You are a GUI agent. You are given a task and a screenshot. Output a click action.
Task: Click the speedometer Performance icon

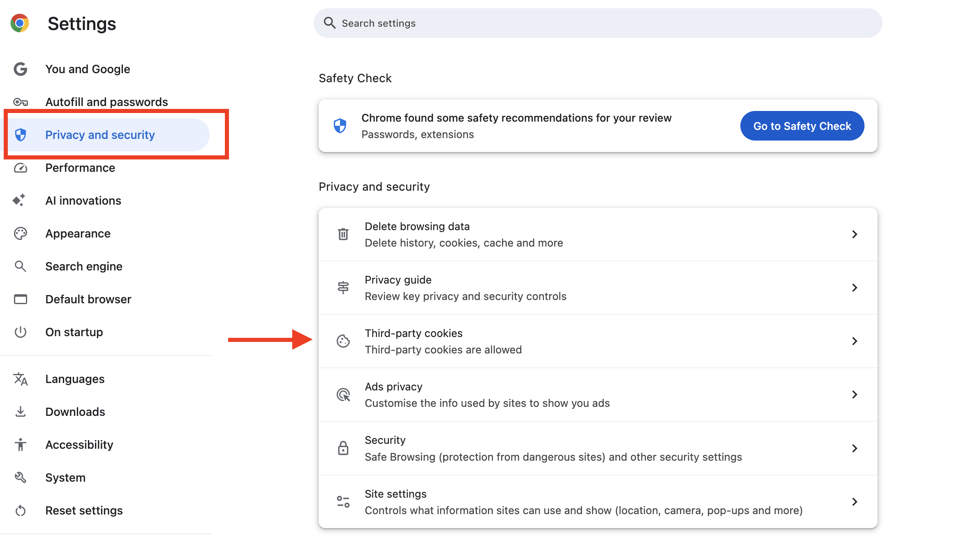(x=21, y=168)
